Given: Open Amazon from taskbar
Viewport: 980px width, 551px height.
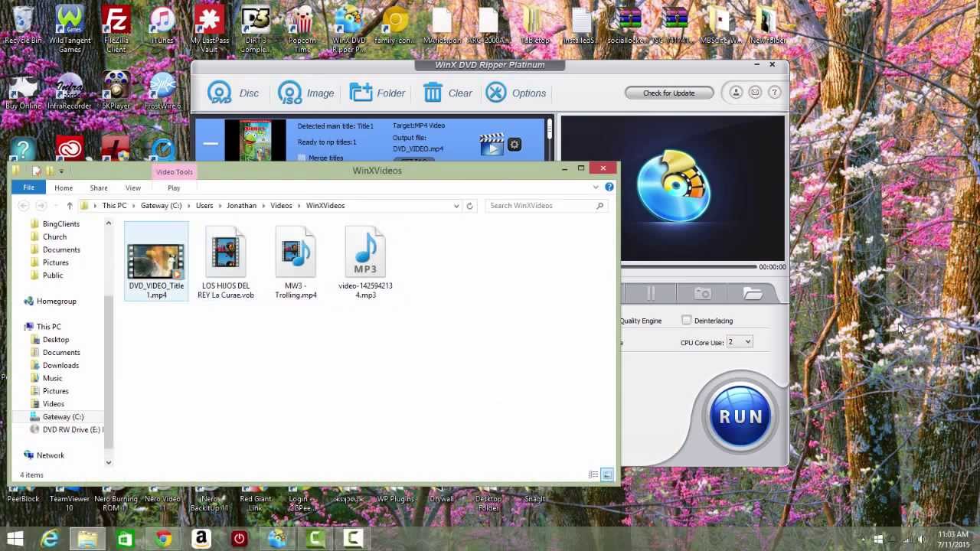Looking at the screenshot, I should point(201,539).
